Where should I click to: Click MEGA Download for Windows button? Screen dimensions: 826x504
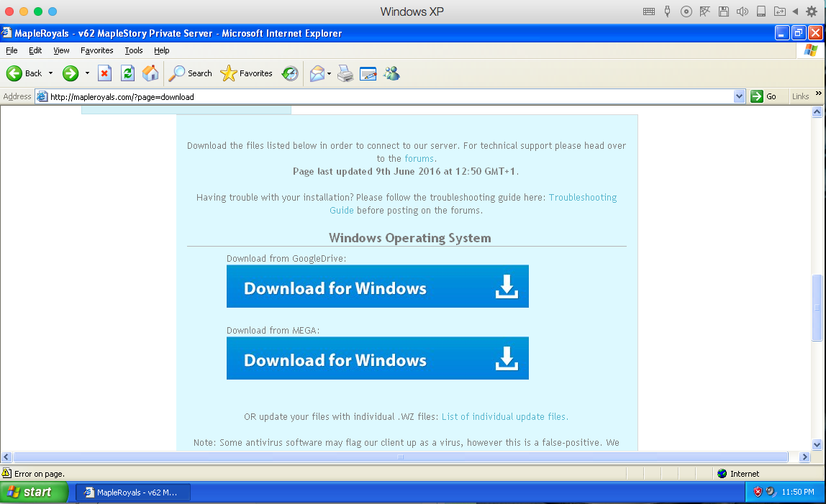(377, 358)
